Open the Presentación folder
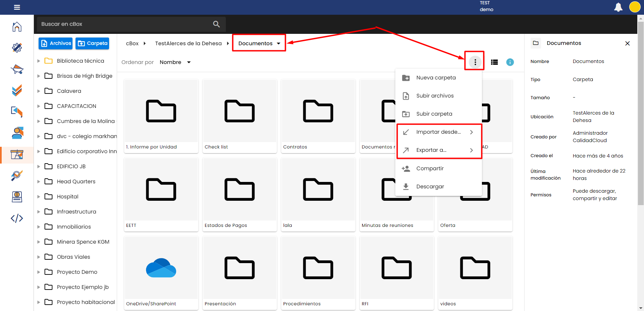 click(x=240, y=273)
